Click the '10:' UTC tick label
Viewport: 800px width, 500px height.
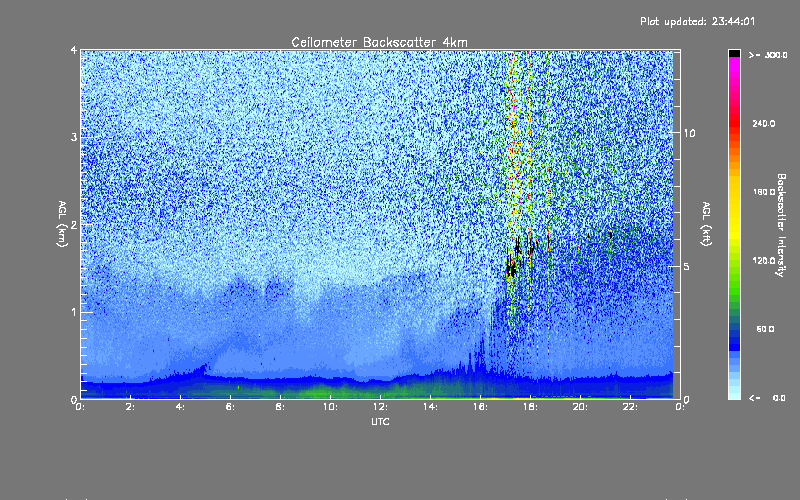tap(331, 407)
